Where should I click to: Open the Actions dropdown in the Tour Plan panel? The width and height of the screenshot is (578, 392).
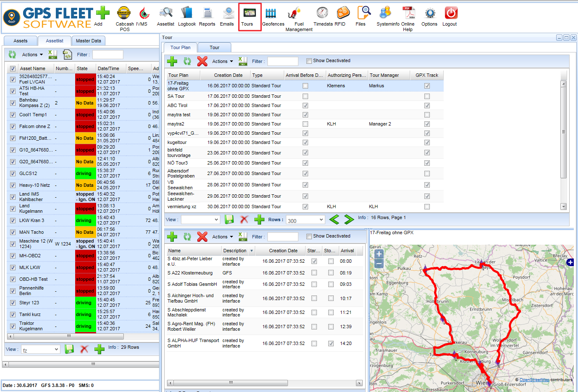222,61
